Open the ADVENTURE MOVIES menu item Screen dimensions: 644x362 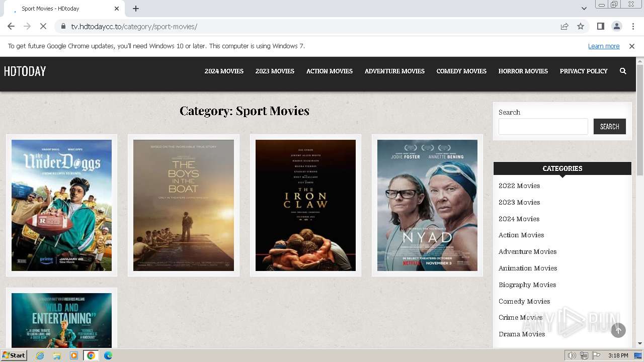pyautogui.click(x=394, y=71)
